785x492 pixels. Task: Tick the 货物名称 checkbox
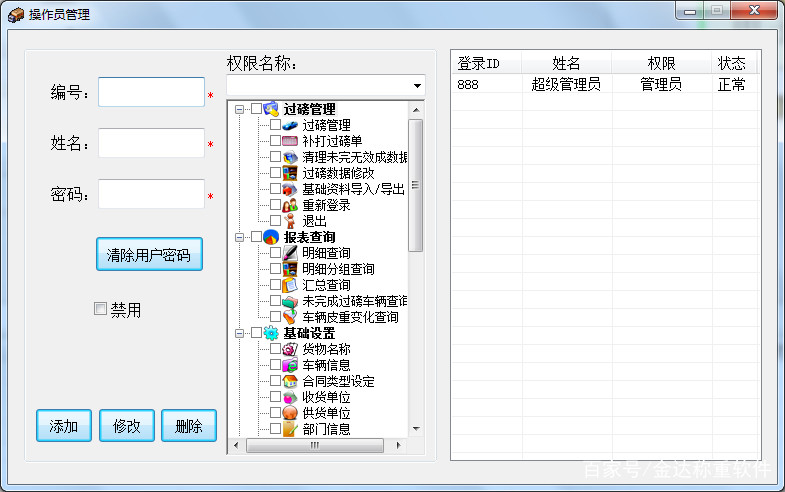pyautogui.click(x=275, y=348)
